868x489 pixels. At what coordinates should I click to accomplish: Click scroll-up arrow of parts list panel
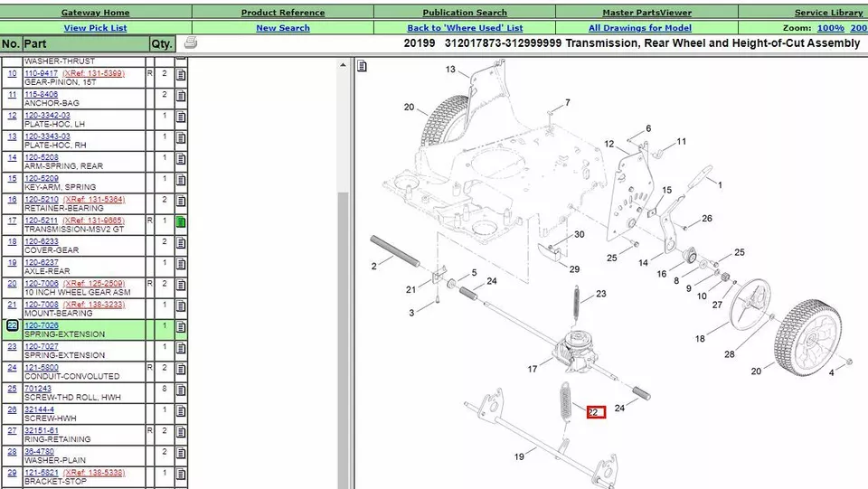(343, 65)
